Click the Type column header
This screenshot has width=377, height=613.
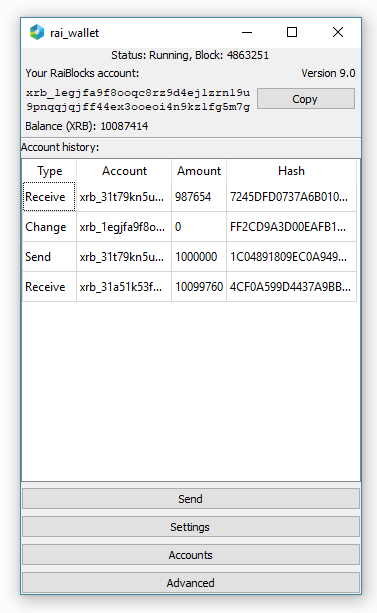50,171
